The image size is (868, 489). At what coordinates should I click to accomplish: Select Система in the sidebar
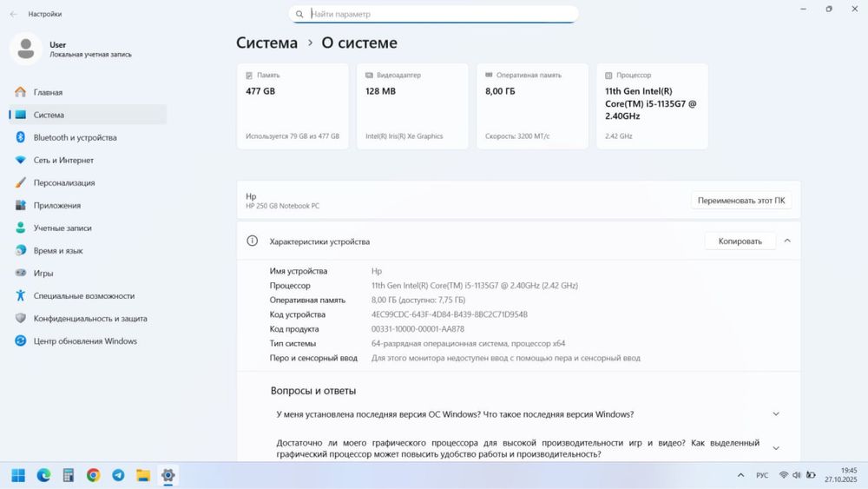point(88,115)
